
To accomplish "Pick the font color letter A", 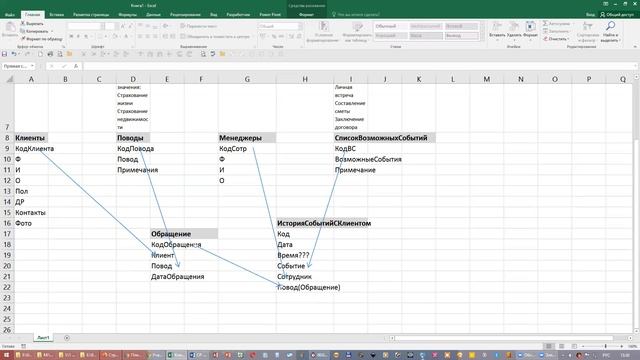I will coord(125,36).
